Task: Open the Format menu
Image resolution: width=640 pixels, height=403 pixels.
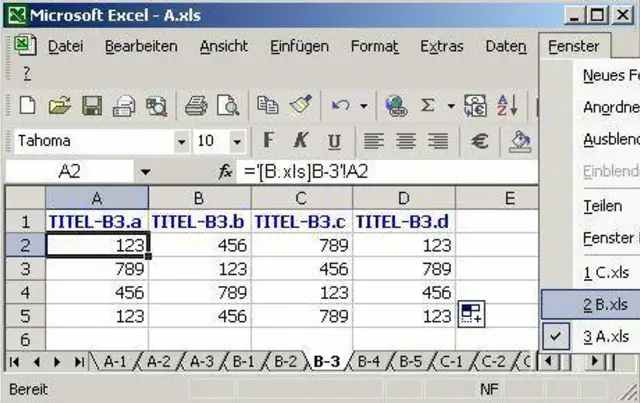Action: point(375,46)
